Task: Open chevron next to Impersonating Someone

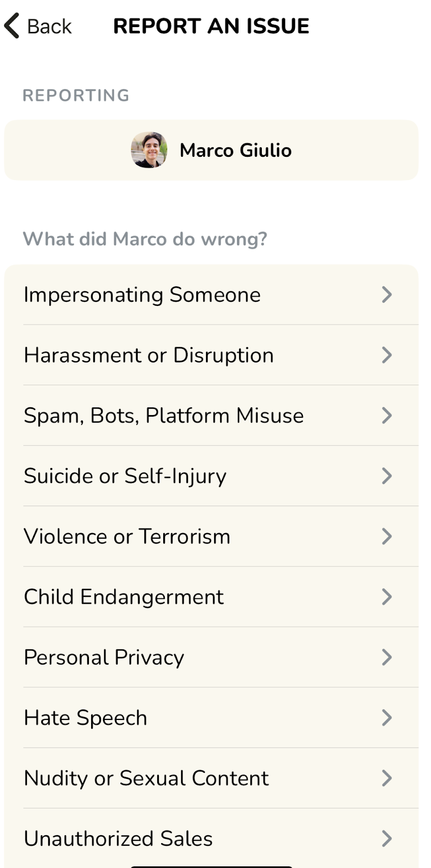Action: click(x=387, y=295)
